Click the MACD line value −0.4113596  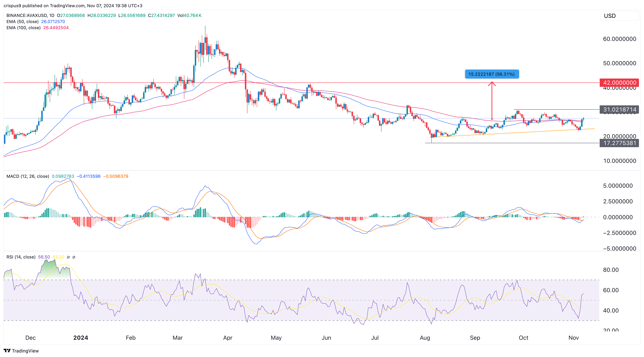88,176
